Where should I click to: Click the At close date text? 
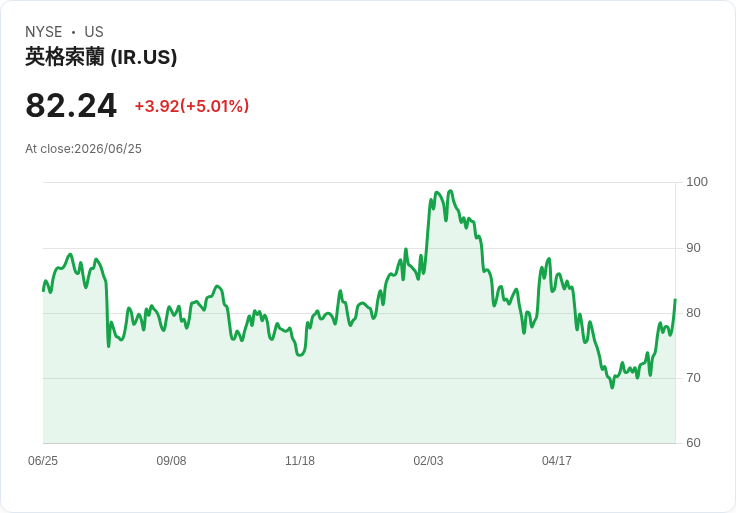pyautogui.click(x=83, y=149)
